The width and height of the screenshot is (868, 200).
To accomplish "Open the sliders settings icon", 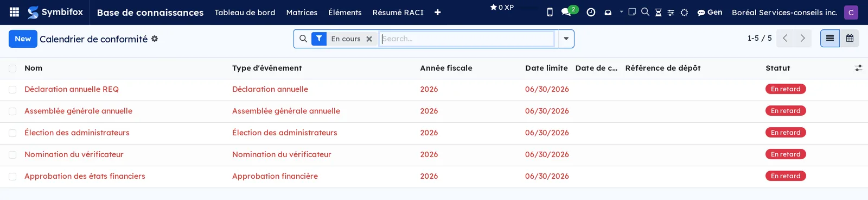I will pos(671,12).
